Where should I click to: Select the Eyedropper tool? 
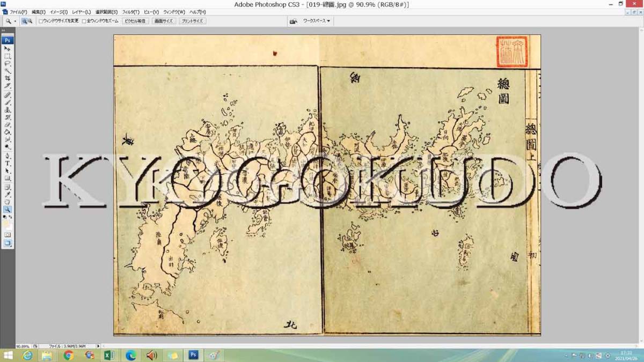(x=8, y=195)
